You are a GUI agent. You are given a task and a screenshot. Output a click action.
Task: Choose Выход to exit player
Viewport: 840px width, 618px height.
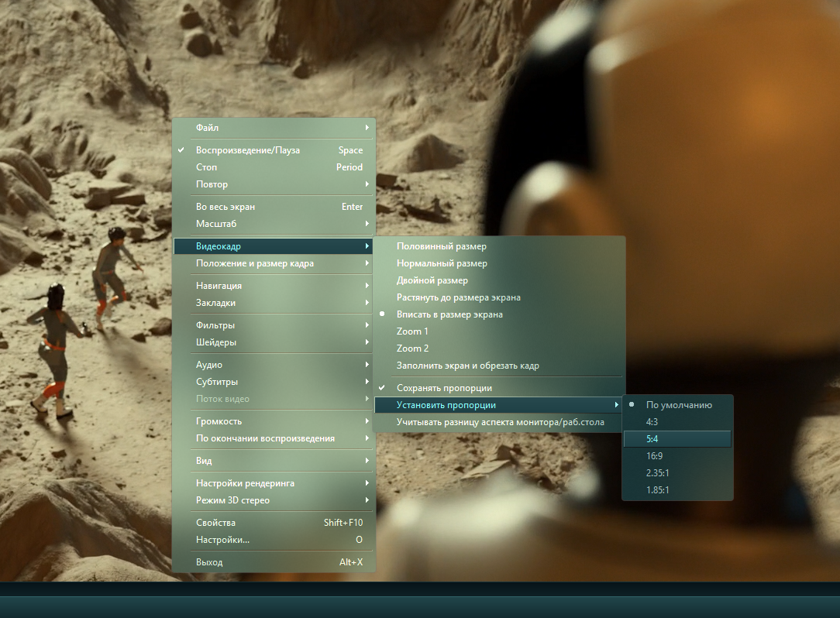coord(274,563)
